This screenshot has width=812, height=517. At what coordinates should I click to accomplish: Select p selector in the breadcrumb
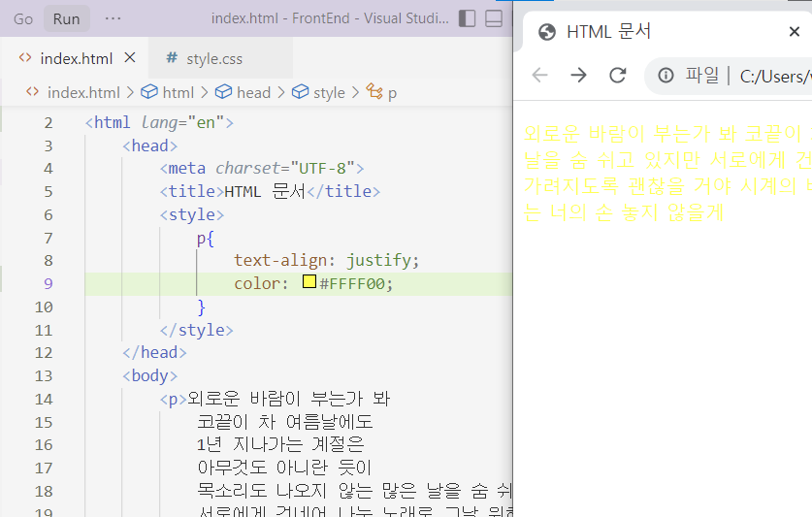pyautogui.click(x=392, y=93)
